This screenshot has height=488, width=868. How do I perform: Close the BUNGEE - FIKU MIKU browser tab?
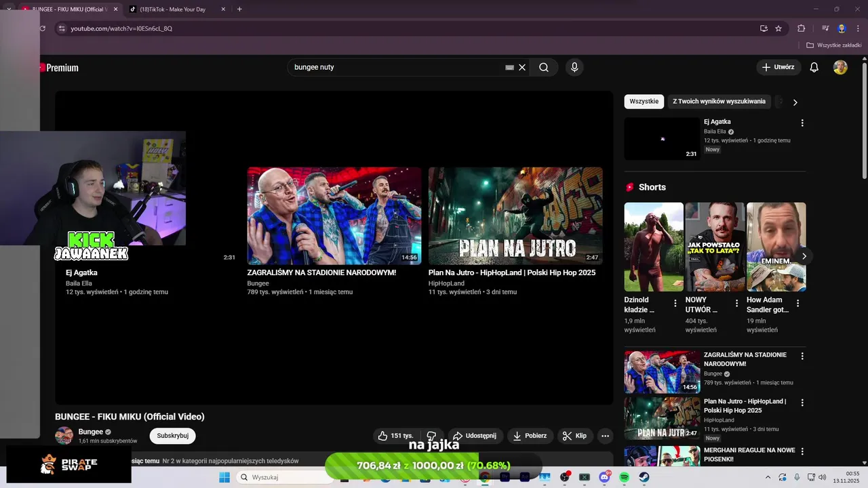(115, 9)
